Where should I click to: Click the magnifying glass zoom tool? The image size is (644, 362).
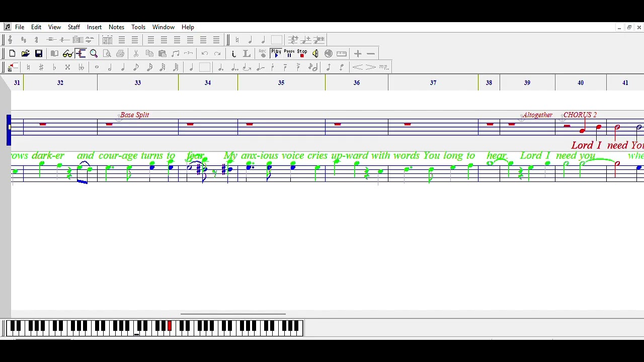pyautogui.click(x=94, y=53)
